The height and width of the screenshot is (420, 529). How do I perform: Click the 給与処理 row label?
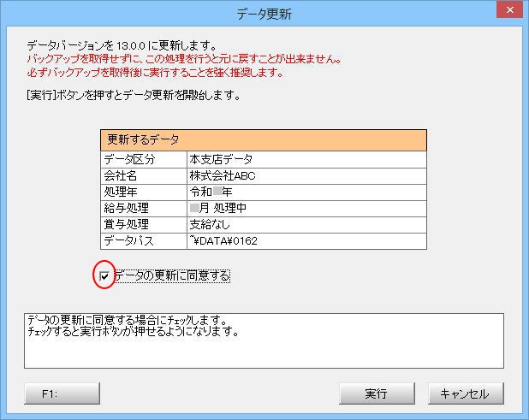[x=144, y=209]
